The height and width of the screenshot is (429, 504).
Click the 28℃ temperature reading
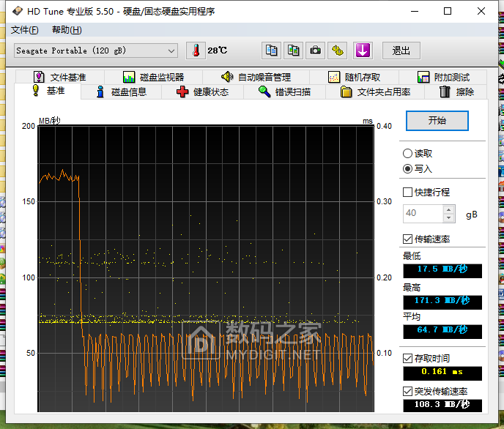(x=218, y=51)
